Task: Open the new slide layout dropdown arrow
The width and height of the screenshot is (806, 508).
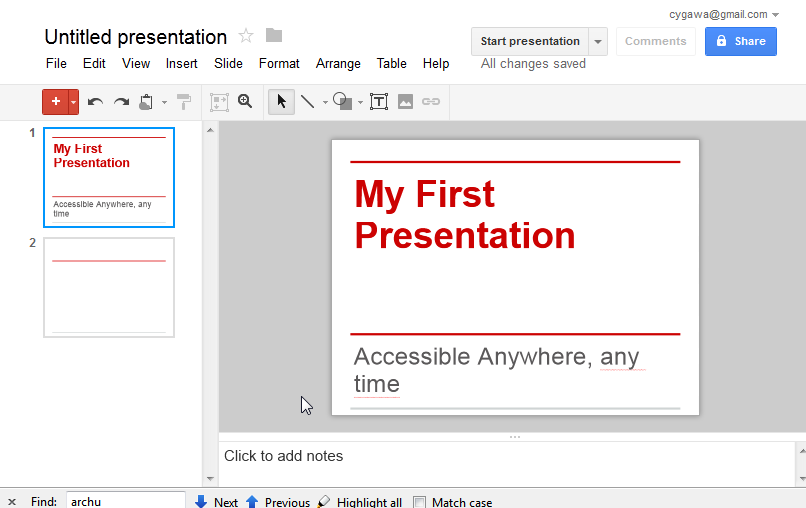Action: (x=73, y=101)
